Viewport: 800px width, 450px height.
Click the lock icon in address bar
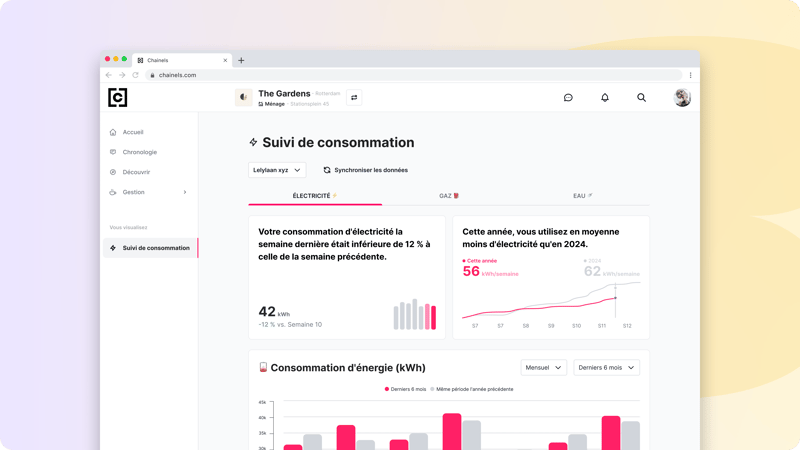(x=152, y=75)
